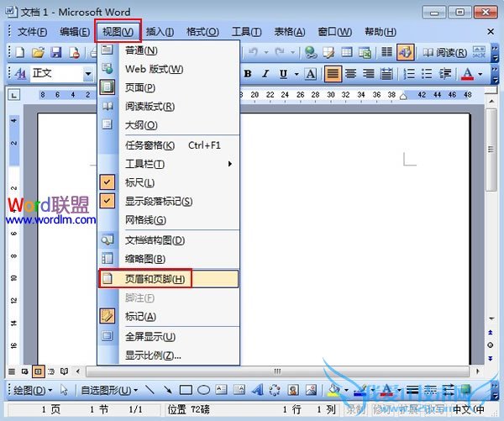Toggle Markup display option
This screenshot has width=504, height=421.
pos(169,317)
